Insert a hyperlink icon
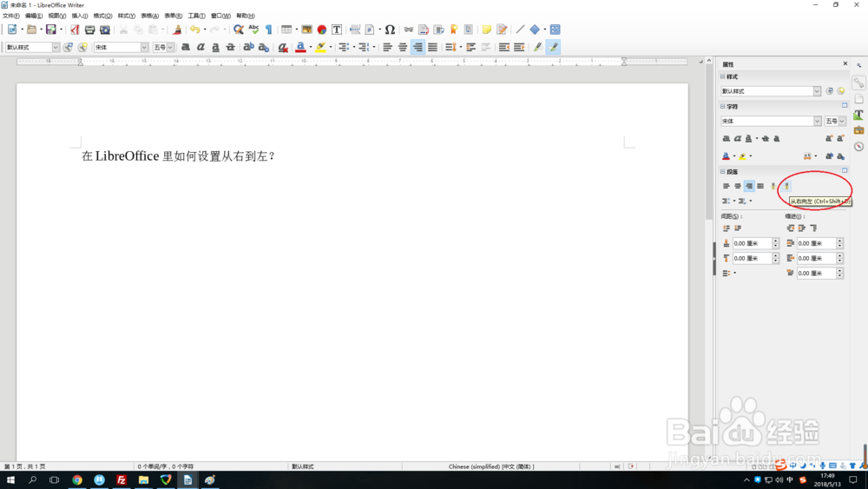The width and height of the screenshot is (868, 489). point(409,30)
